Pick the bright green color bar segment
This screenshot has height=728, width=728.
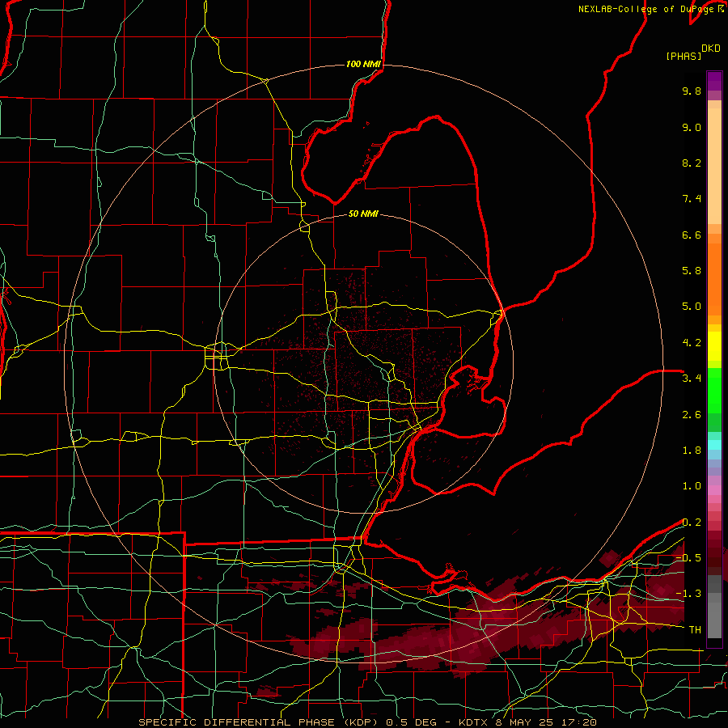pyautogui.click(x=714, y=391)
